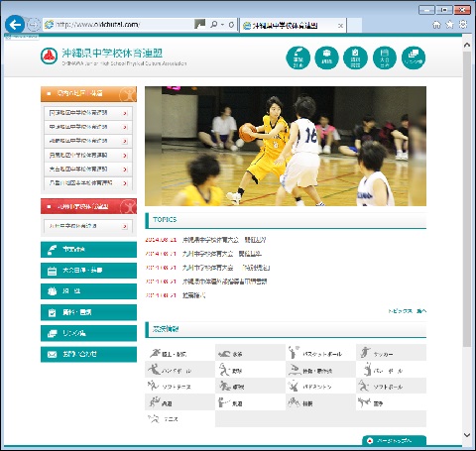Click the scrollbar down arrow
The image size is (476, 451).
click(467, 435)
